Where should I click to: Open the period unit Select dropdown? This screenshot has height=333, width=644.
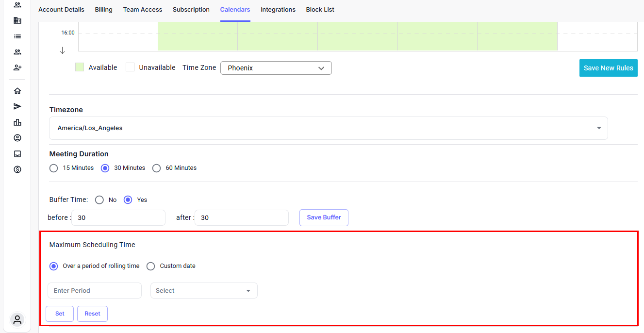(x=204, y=291)
